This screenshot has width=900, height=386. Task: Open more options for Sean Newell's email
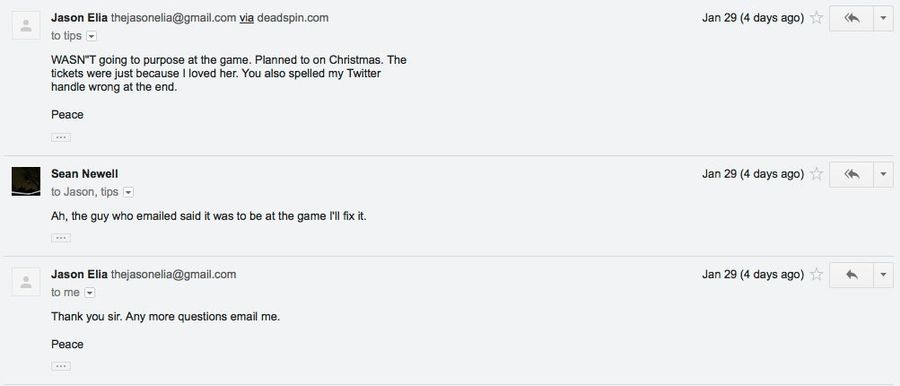click(x=883, y=175)
